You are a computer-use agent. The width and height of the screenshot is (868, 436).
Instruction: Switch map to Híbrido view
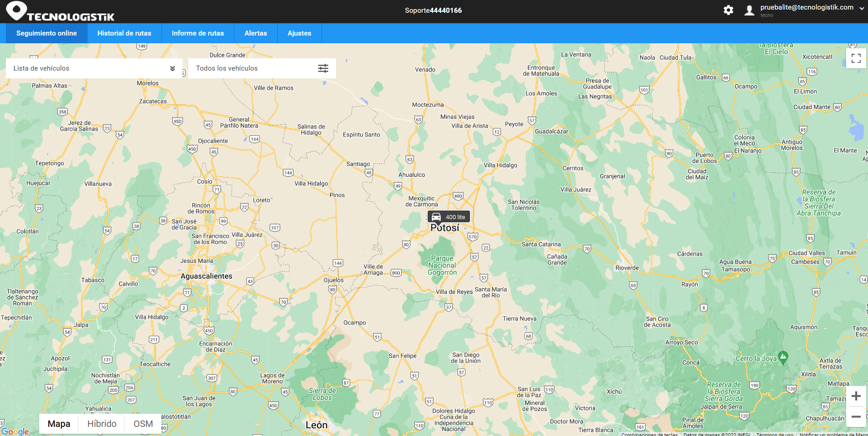(102, 424)
